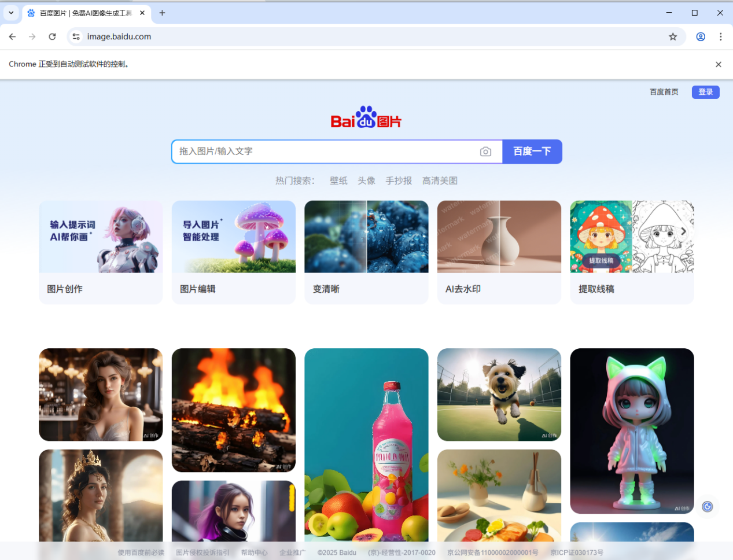
Task: Expand the tab search dropdown arrow
Action: [x=11, y=13]
